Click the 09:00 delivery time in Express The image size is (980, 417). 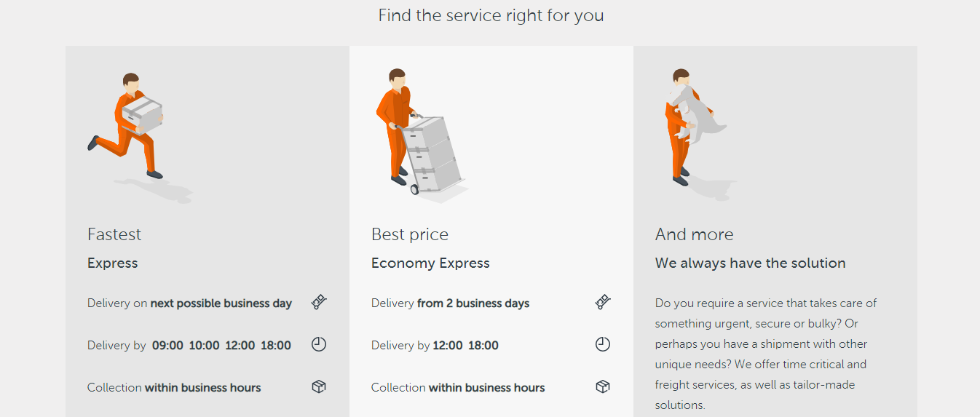tap(167, 346)
